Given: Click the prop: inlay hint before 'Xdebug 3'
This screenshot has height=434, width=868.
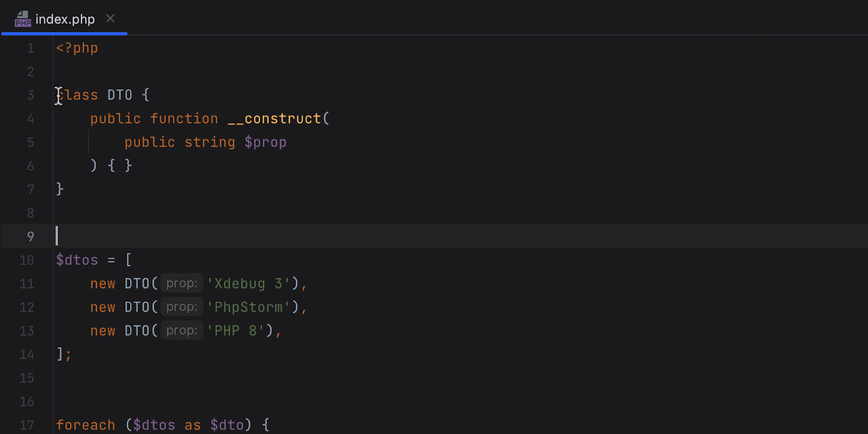Looking at the screenshot, I should click(x=181, y=284).
